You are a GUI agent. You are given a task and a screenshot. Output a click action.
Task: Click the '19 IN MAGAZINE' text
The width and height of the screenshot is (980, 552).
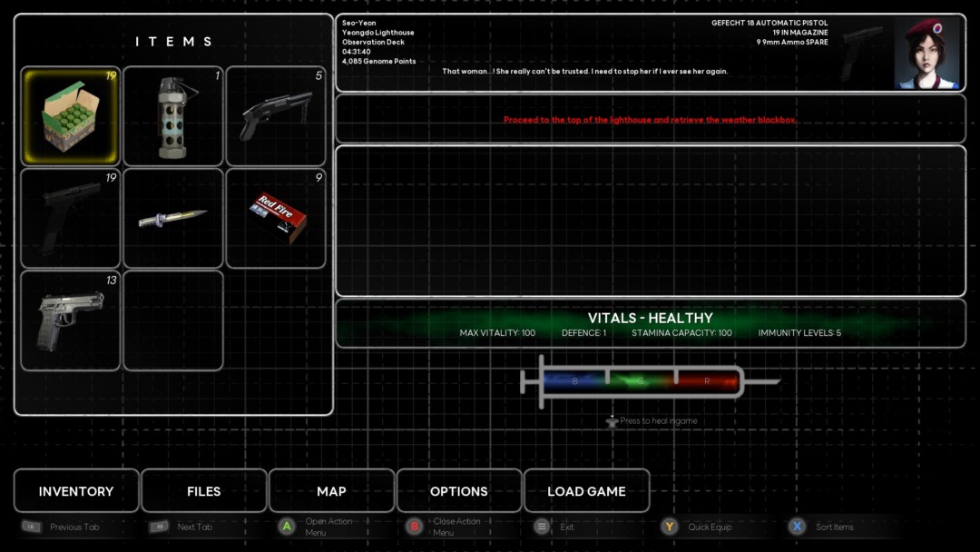click(x=800, y=33)
